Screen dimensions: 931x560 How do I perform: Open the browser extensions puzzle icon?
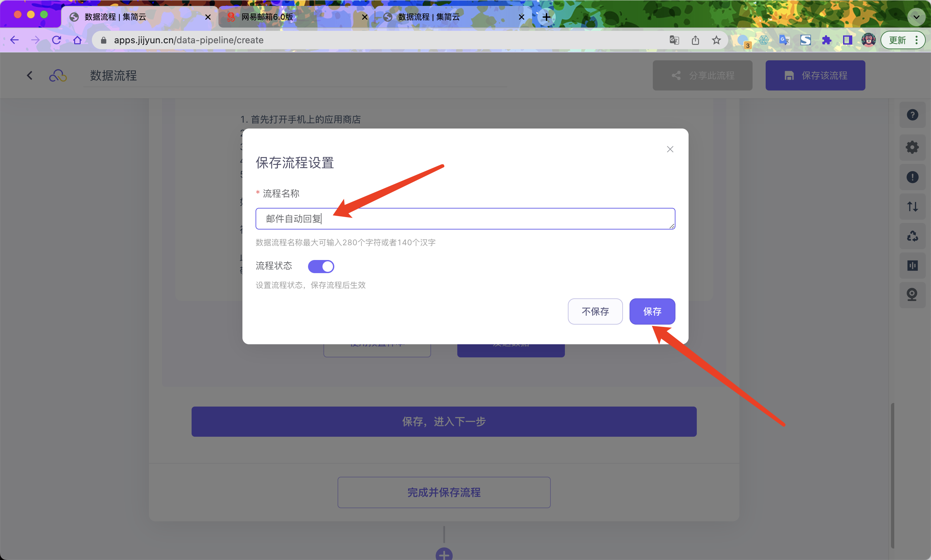click(826, 40)
